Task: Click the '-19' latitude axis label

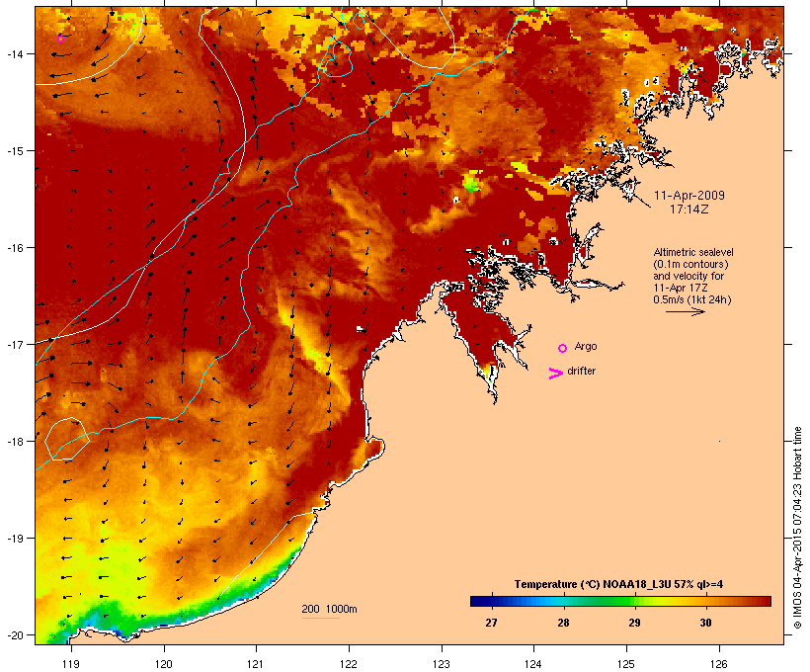Action: (x=15, y=539)
